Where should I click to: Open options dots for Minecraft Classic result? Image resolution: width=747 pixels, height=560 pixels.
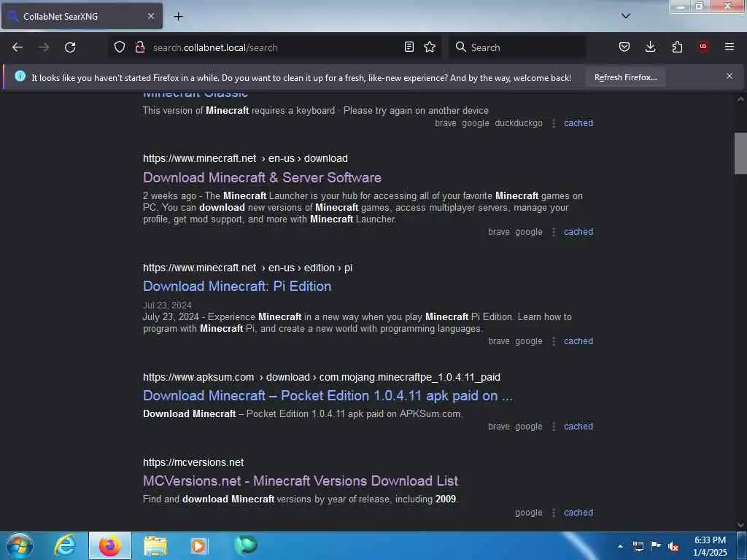[554, 123]
